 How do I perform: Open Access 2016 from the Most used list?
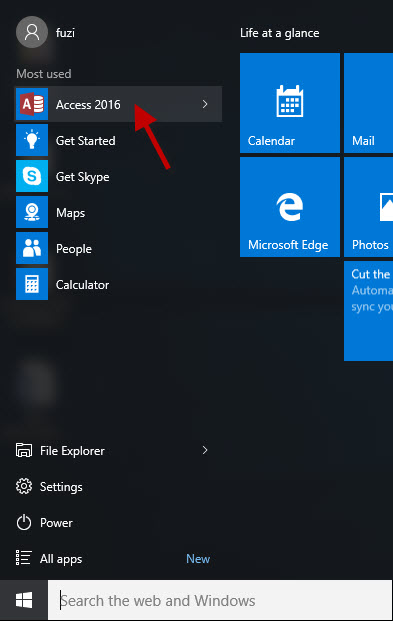pos(118,104)
